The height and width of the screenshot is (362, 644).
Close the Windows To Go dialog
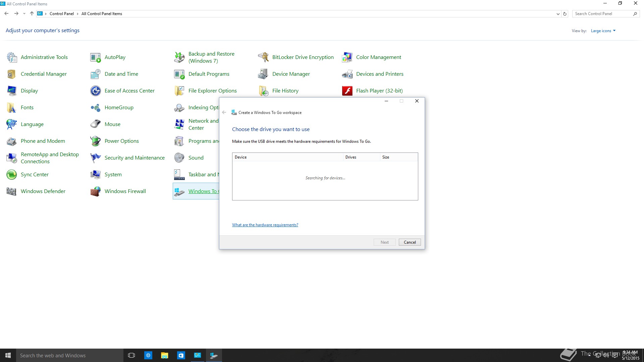pos(417,101)
